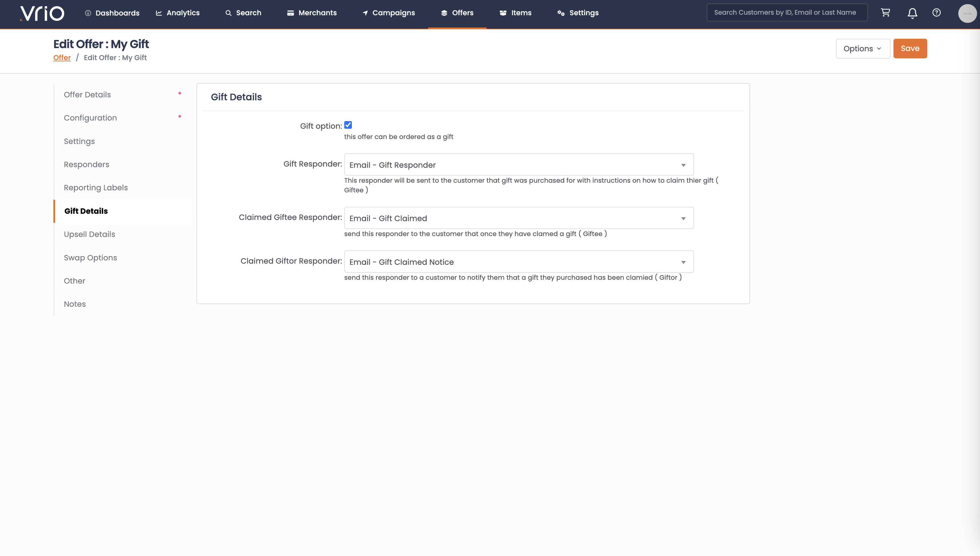Expand the Options dropdown button
The width and height of the screenshot is (980, 556).
coord(863,48)
